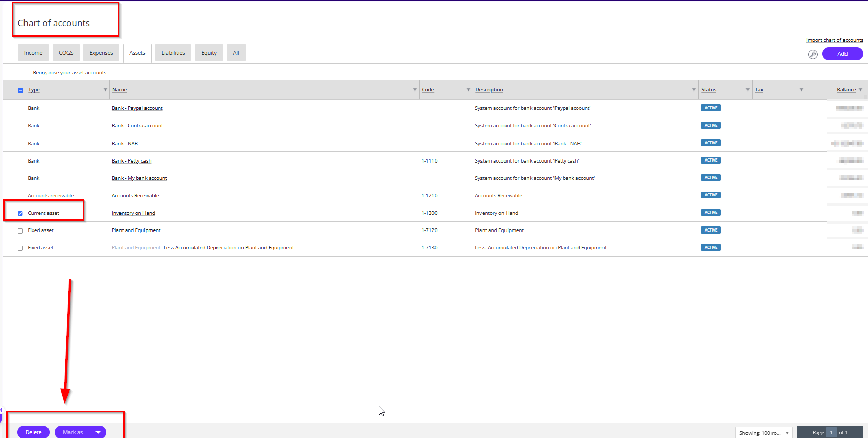The width and height of the screenshot is (868, 438).
Task: Open Reorganise your asset accounts link
Action: coord(69,73)
